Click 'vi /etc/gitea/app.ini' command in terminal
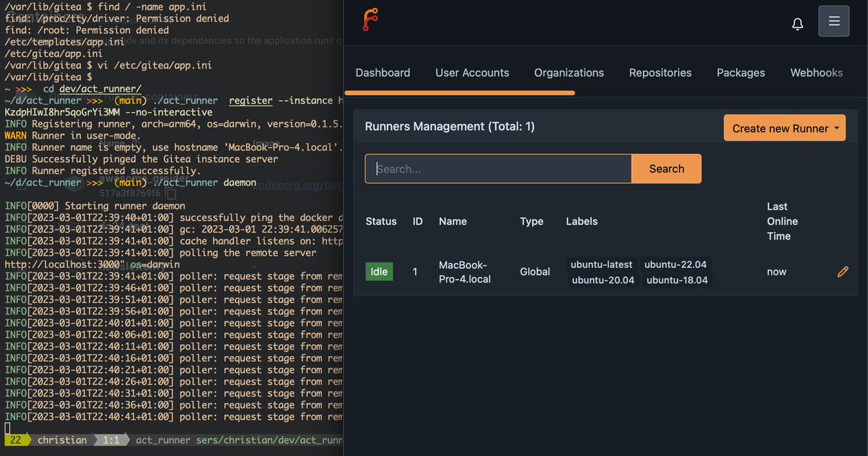Screen dimensions: 868x456 (156, 65)
